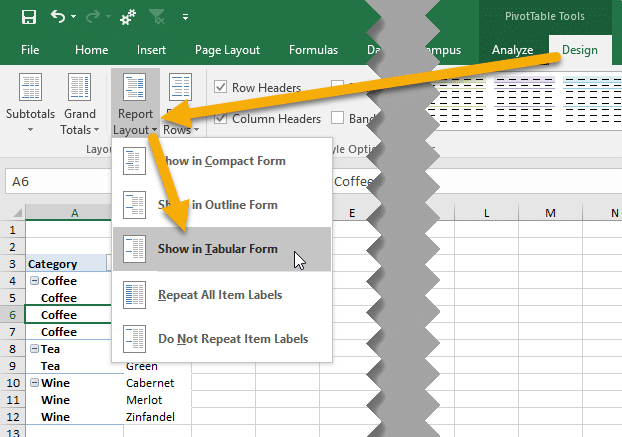
Task: Choose Do Not Repeat Item Labels
Action: pyautogui.click(x=232, y=339)
